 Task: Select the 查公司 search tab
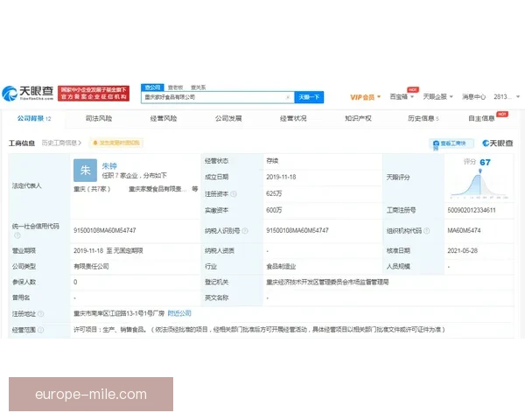[x=152, y=87]
